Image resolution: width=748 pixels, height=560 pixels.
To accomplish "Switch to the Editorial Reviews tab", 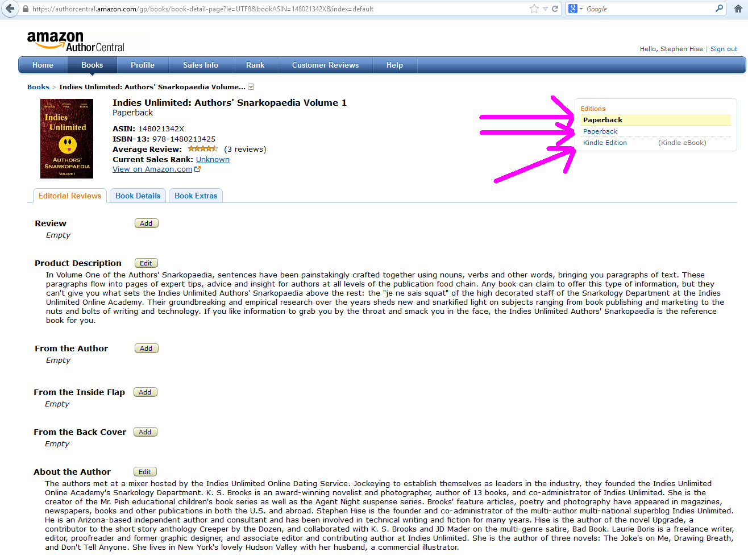I will (x=70, y=196).
